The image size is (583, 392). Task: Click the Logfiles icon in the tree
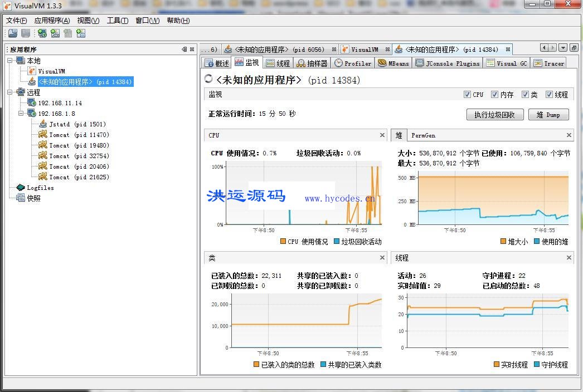[x=21, y=188]
